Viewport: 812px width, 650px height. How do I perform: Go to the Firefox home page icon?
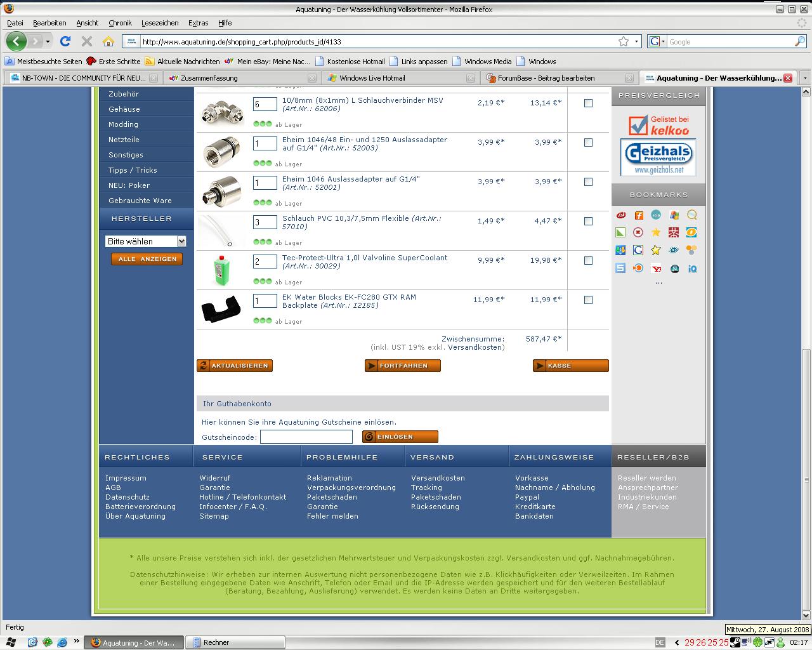(x=108, y=41)
